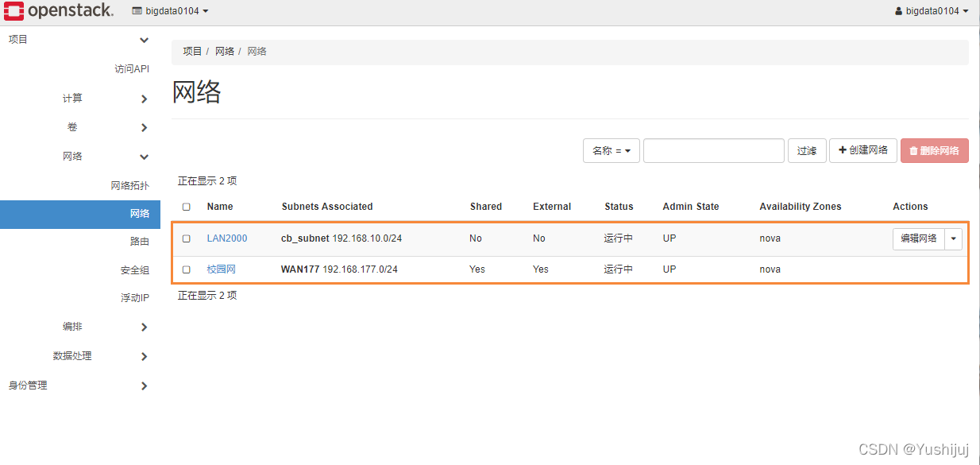The image size is (980, 465).
Task: Click the 运行中 status in 校园网 row
Action: [x=619, y=269]
